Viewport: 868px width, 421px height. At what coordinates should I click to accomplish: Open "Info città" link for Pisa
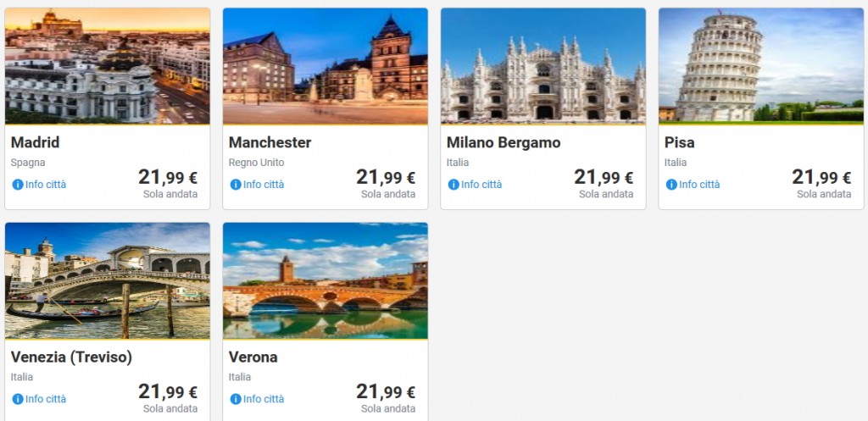click(699, 185)
